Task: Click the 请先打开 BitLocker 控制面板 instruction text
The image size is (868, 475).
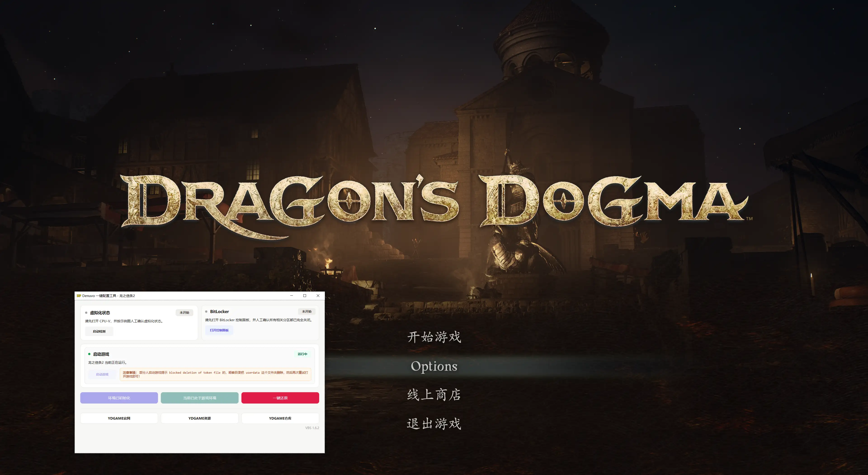Action: (x=259, y=320)
